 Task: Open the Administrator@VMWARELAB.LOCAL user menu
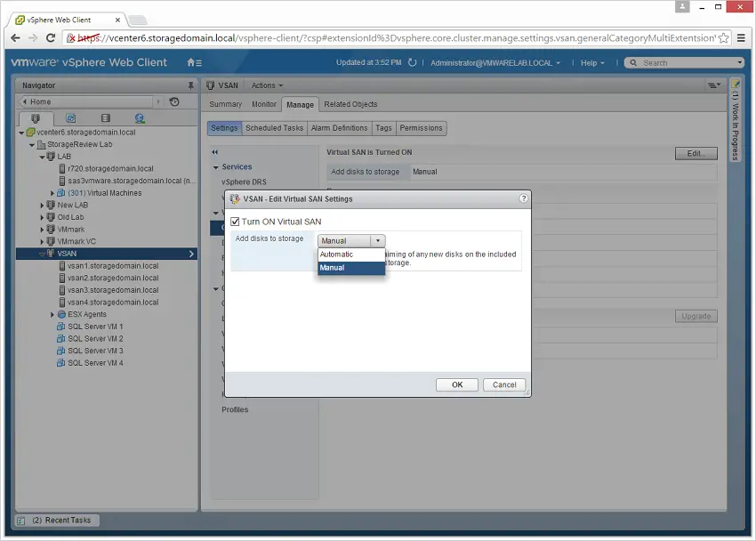pos(495,63)
